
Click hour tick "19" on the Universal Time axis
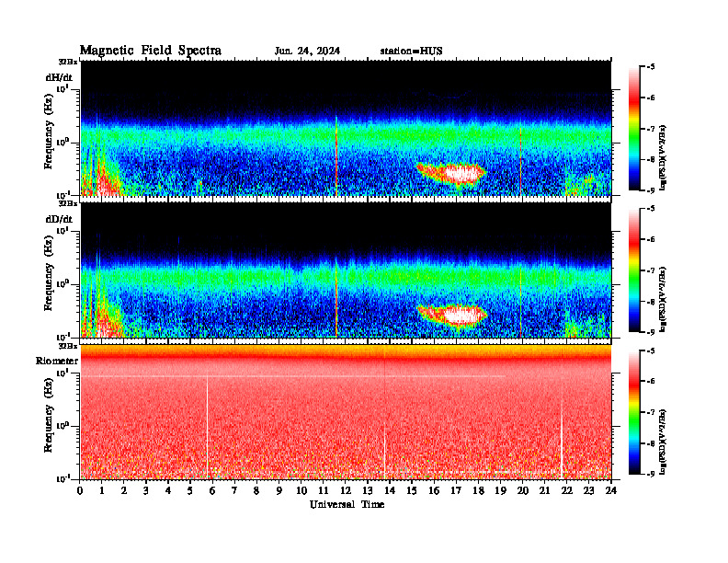click(500, 491)
